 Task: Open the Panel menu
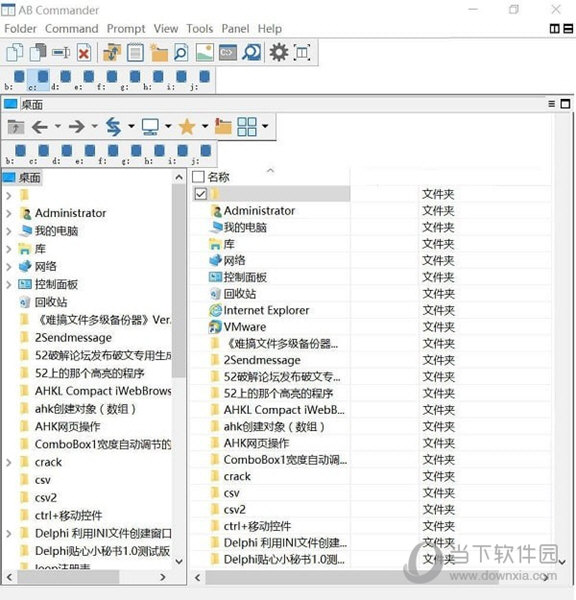(x=235, y=29)
